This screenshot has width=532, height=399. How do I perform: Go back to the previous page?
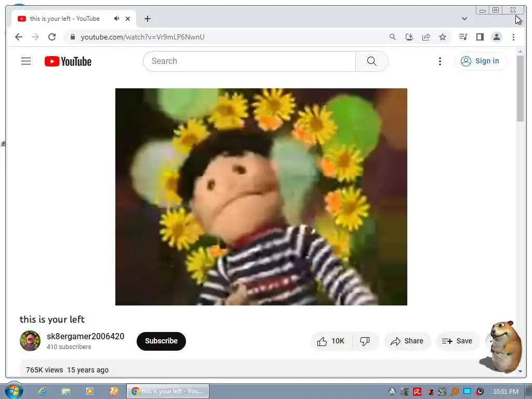click(x=19, y=37)
